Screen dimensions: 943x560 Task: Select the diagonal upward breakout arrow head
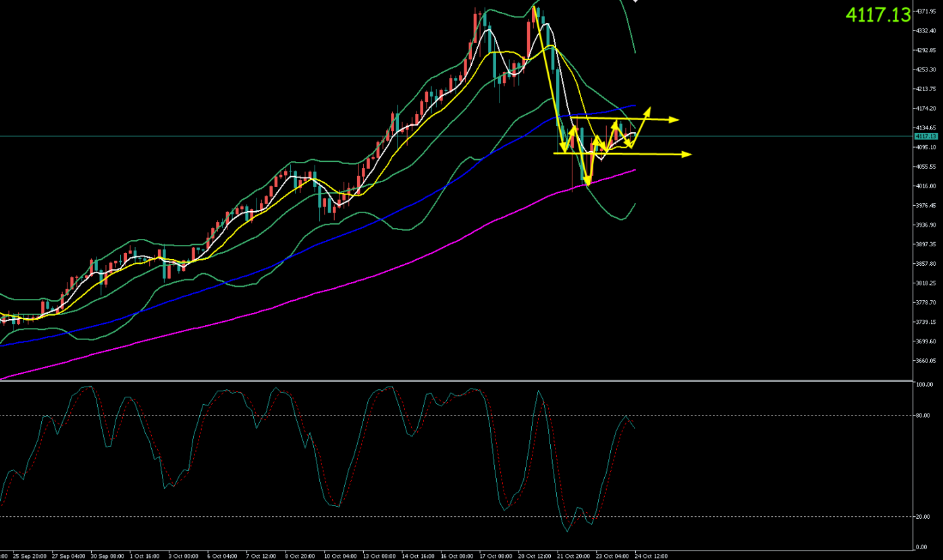pyautogui.click(x=649, y=109)
